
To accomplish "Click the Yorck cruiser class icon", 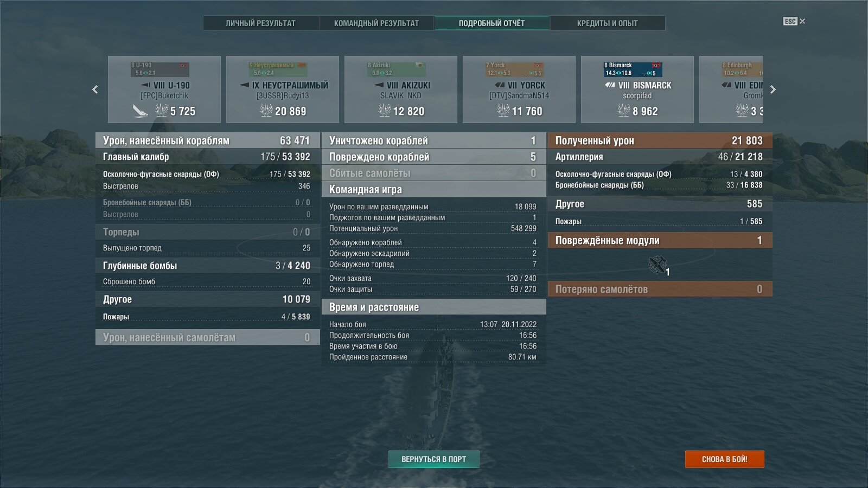I will [x=500, y=85].
